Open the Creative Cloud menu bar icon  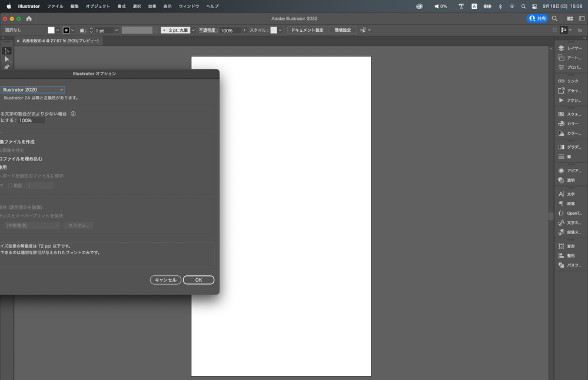[x=419, y=6]
